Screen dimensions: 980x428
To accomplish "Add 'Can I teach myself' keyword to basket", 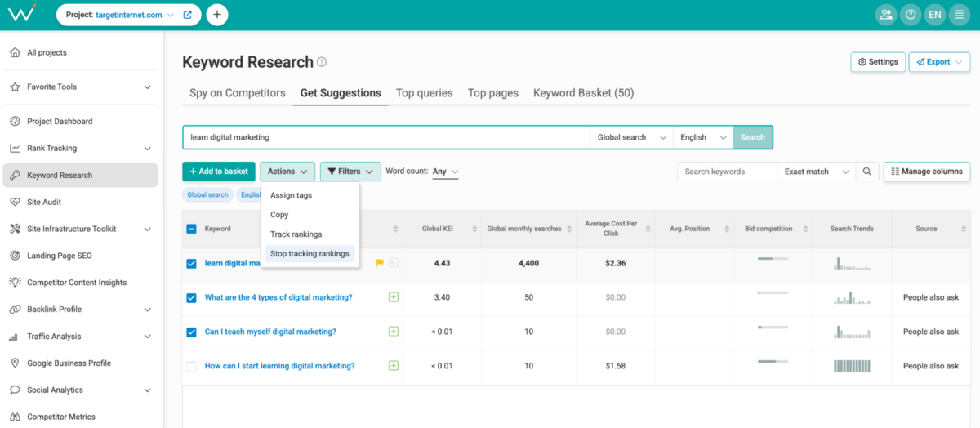I will (394, 332).
